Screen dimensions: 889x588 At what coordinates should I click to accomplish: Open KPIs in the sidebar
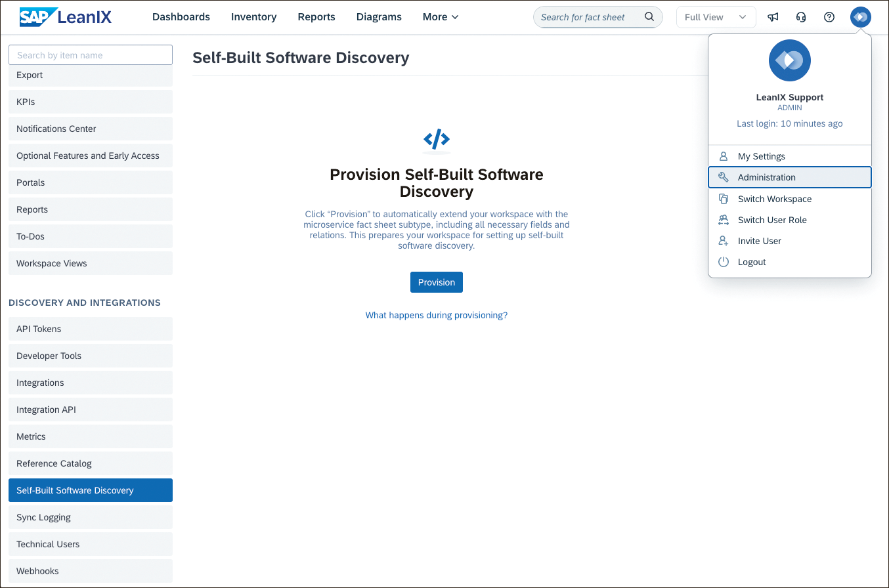pyautogui.click(x=91, y=102)
